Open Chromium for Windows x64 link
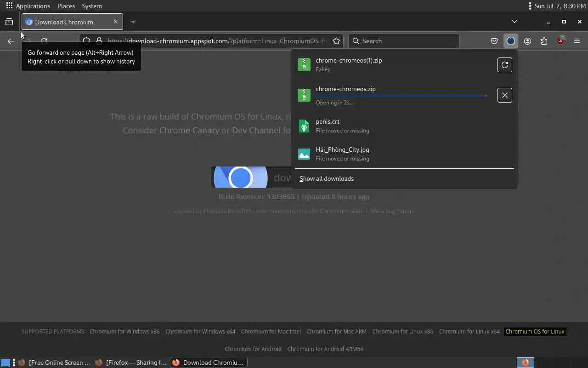This screenshot has width=588, height=368. click(x=200, y=331)
